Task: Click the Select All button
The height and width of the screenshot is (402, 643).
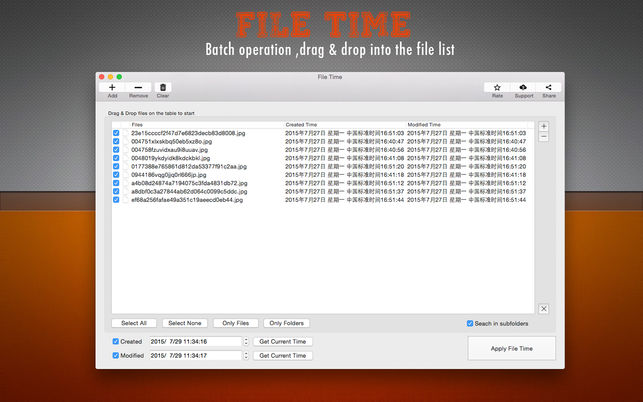Action: [x=134, y=323]
